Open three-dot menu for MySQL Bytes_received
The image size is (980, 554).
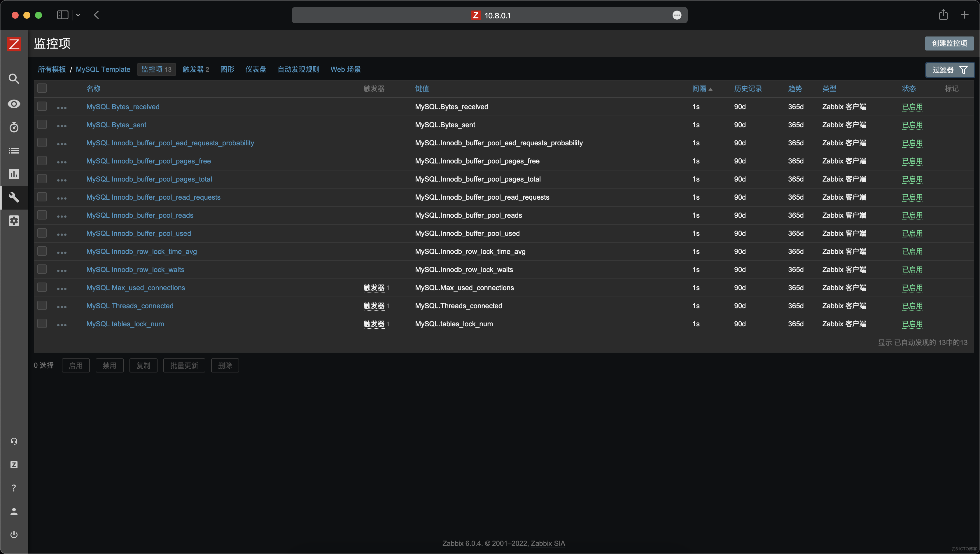pyautogui.click(x=62, y=108)
